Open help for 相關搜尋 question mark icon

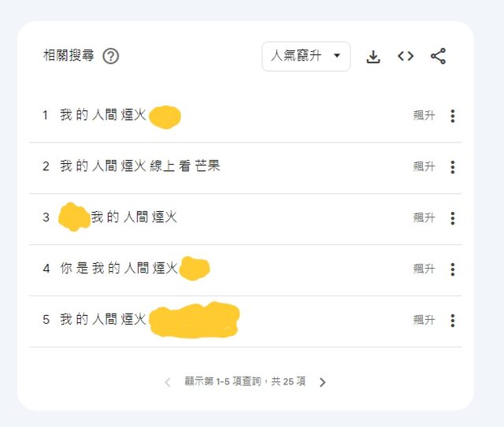coord(111,57)
